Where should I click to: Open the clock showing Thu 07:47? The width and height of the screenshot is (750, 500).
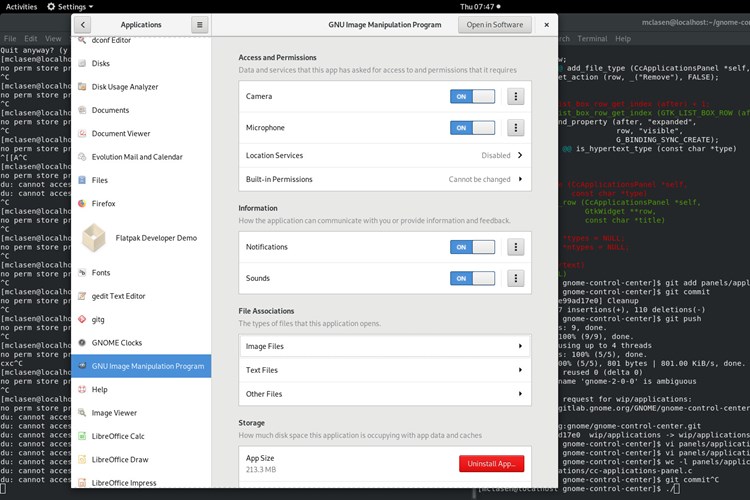480,7
